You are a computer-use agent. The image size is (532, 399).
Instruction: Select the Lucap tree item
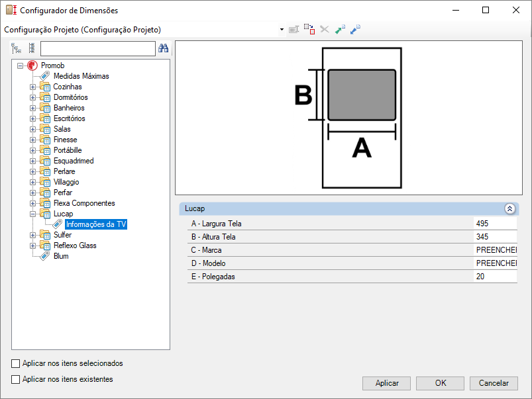[63, 214]
